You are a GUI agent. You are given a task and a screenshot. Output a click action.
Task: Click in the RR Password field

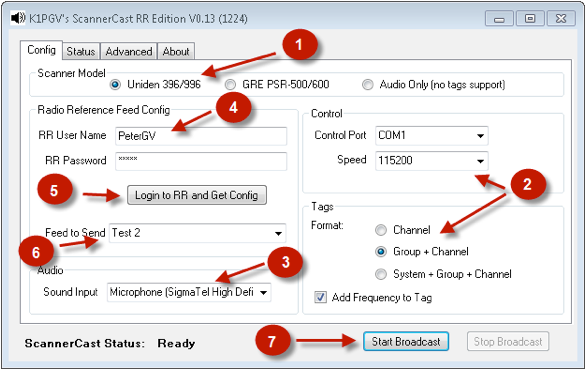201,161
